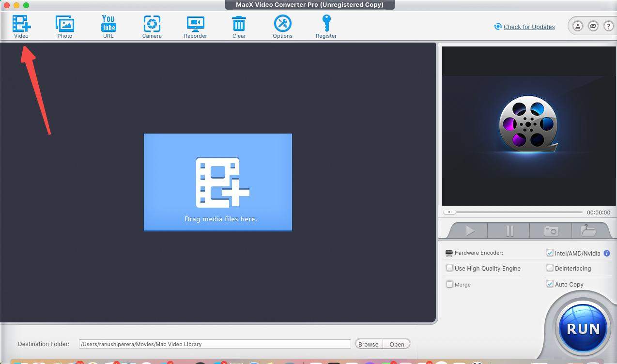Enable the Deinterlacing checkbox
The image size is (617, 364).
tap(550, 268)
